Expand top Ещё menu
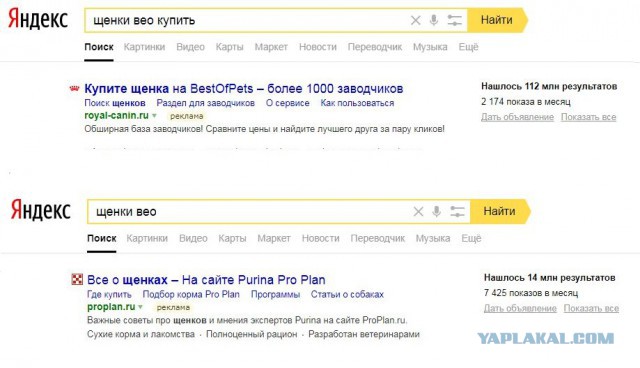Image resolution: width=640 pixels, height=368 pixels. click(x=468, y=47)
